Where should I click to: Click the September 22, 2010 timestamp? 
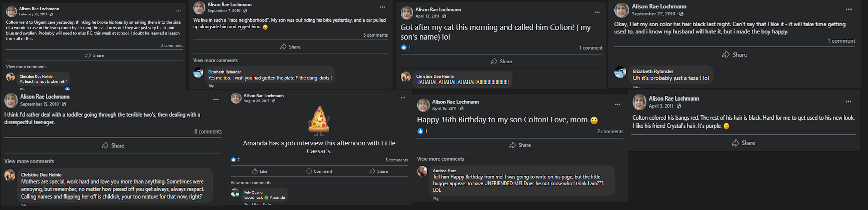click(653, 14)
